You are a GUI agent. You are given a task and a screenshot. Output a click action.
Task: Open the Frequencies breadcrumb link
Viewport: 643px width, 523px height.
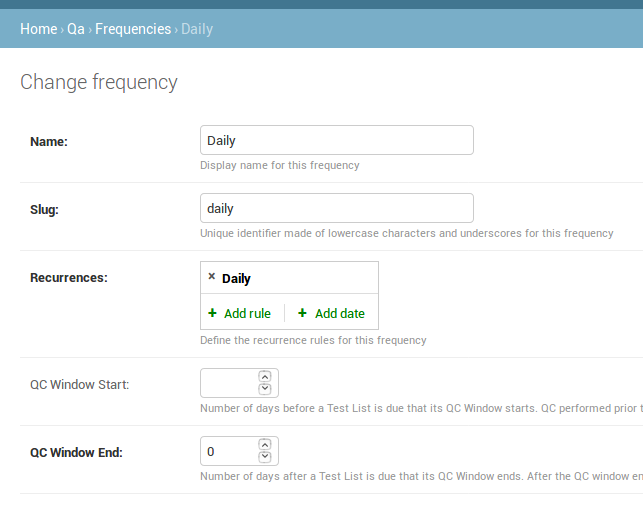[133, 29]
